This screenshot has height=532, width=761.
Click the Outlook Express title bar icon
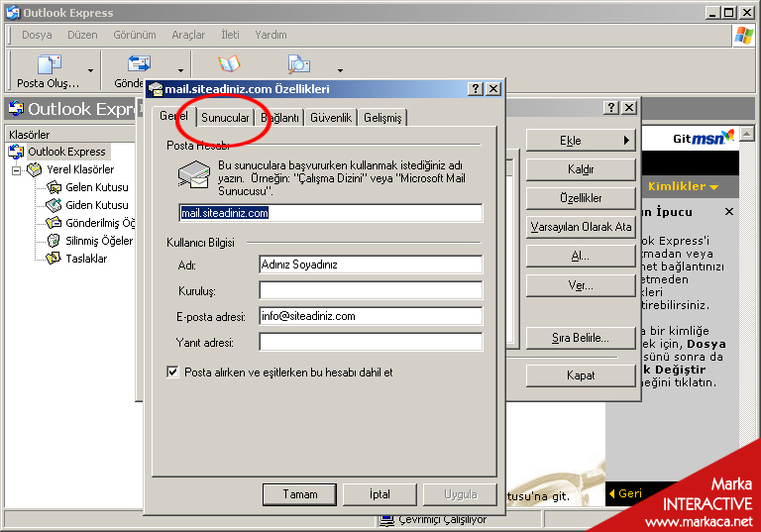[13, 13]
